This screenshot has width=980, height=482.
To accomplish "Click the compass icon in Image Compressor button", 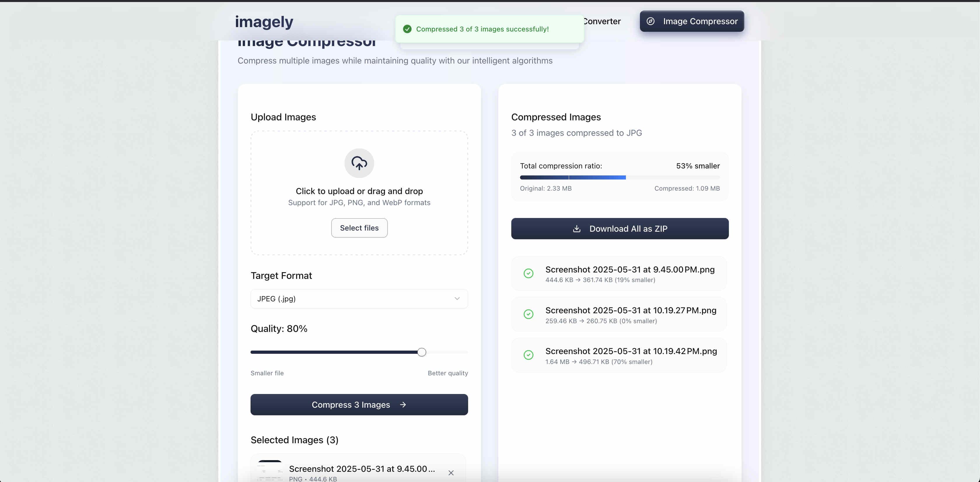I will coord(650,21).
